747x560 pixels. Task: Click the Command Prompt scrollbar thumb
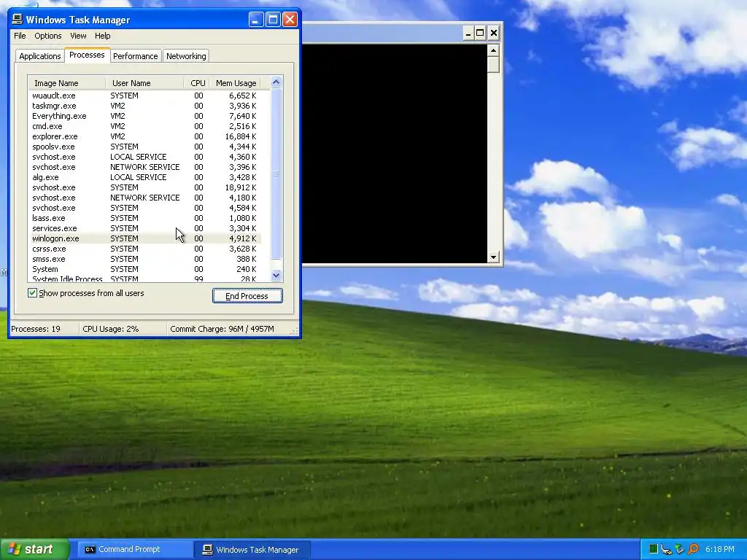[494, 64]
